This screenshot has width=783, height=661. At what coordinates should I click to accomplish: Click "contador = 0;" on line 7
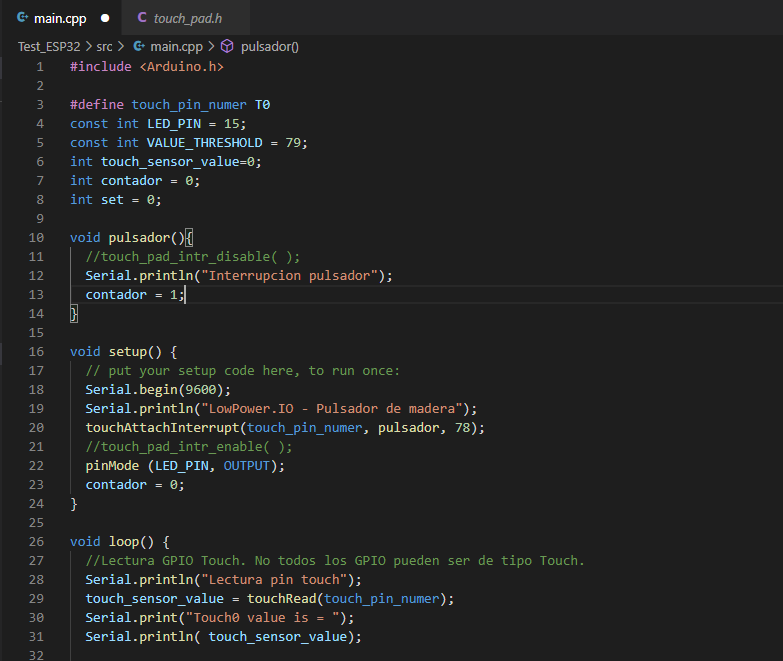coord(150,181)
